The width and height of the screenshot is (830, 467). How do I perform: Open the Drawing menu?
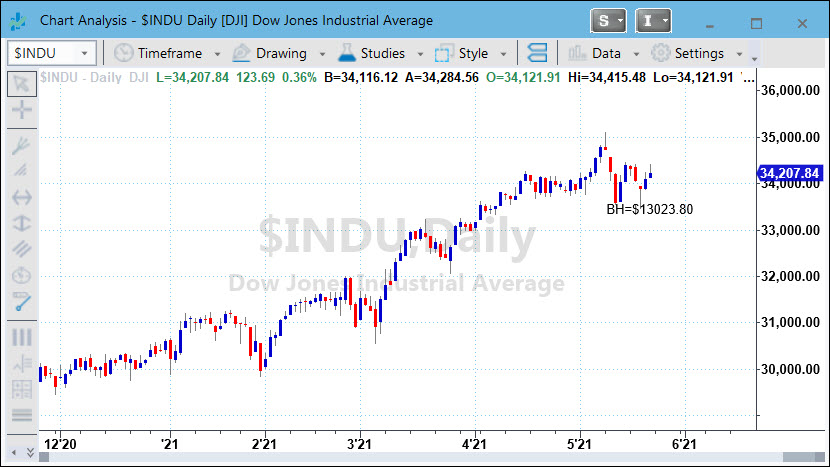tap(281, 53)
